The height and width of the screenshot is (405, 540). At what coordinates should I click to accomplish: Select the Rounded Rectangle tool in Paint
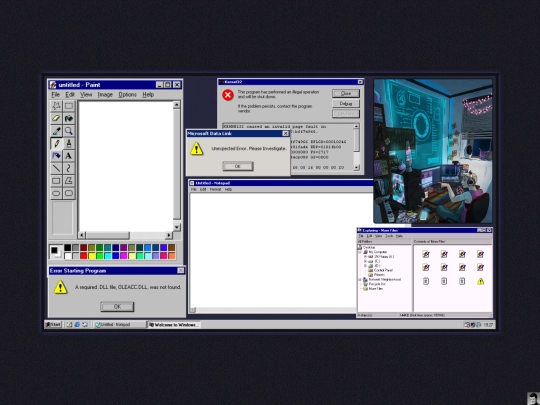(x=69, y=193)
